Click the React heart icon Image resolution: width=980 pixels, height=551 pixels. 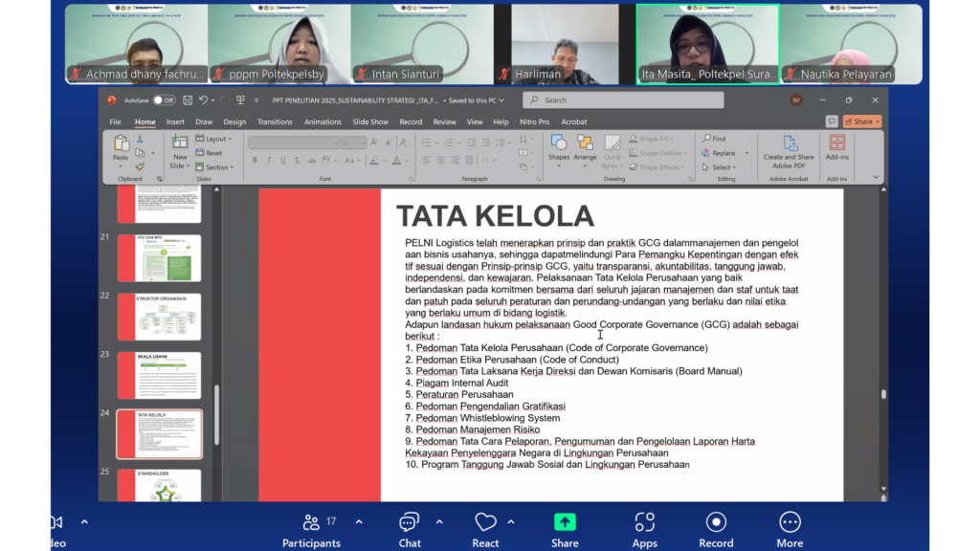(485, 522)
